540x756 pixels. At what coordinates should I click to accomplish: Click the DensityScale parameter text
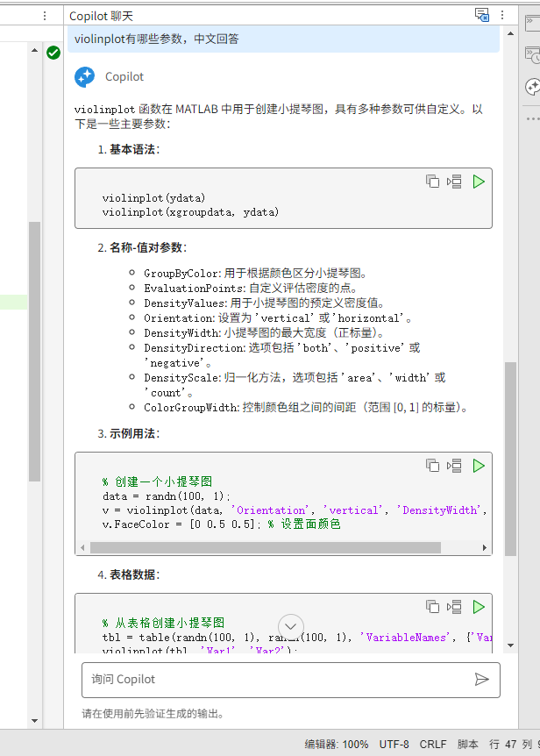point(181,378)
